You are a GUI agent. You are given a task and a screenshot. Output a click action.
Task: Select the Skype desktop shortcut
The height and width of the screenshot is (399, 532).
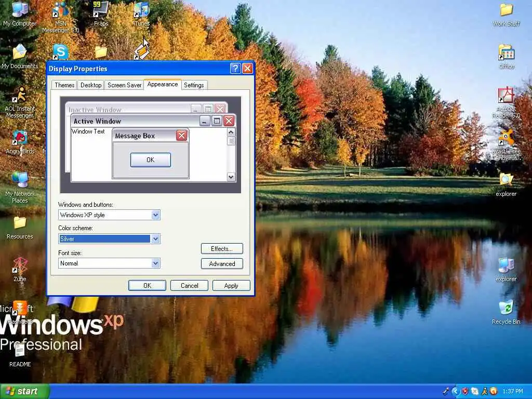(x=60, y=52)
